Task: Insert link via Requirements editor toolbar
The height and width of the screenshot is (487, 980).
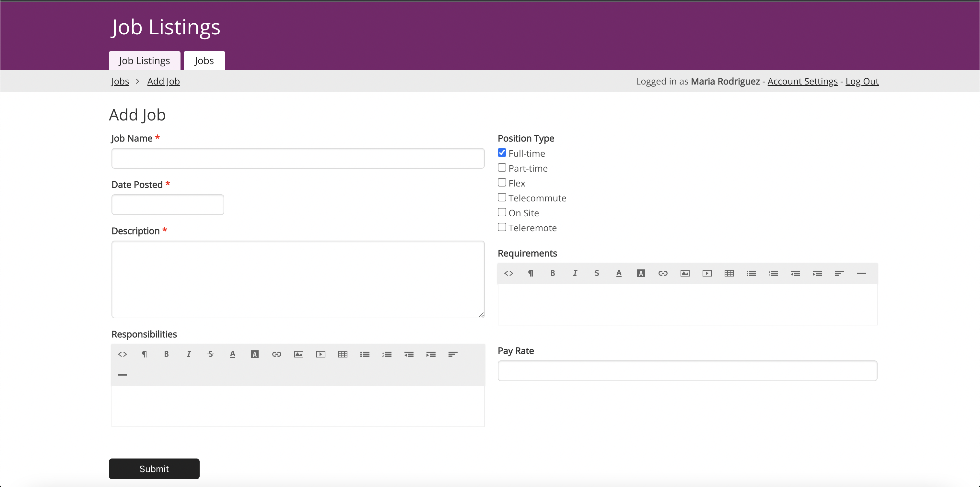Action: coord(663,273)
